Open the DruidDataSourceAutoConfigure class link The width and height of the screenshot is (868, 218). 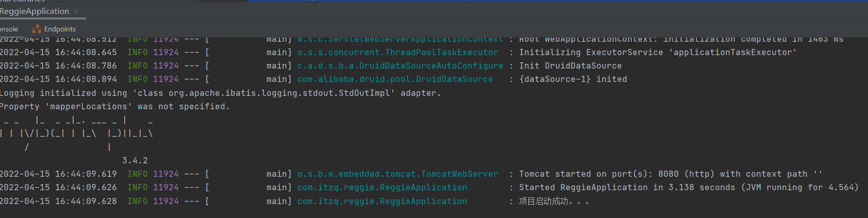coord(400,65)
